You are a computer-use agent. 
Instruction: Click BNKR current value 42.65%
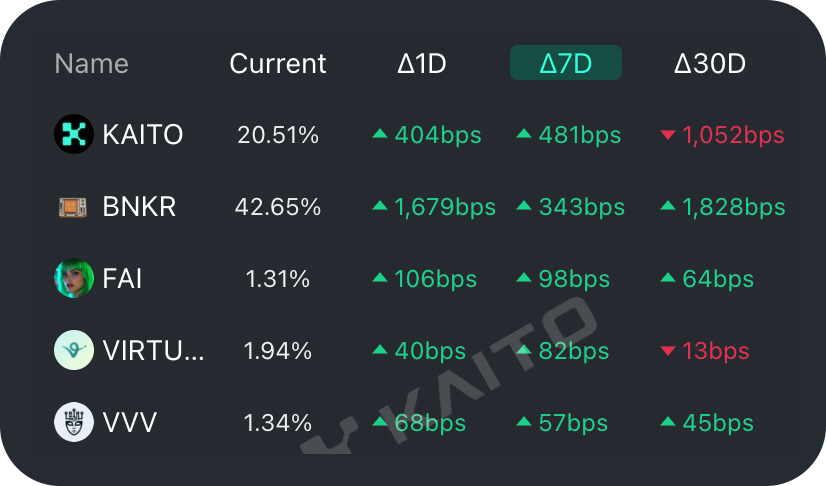click(278, 207)
